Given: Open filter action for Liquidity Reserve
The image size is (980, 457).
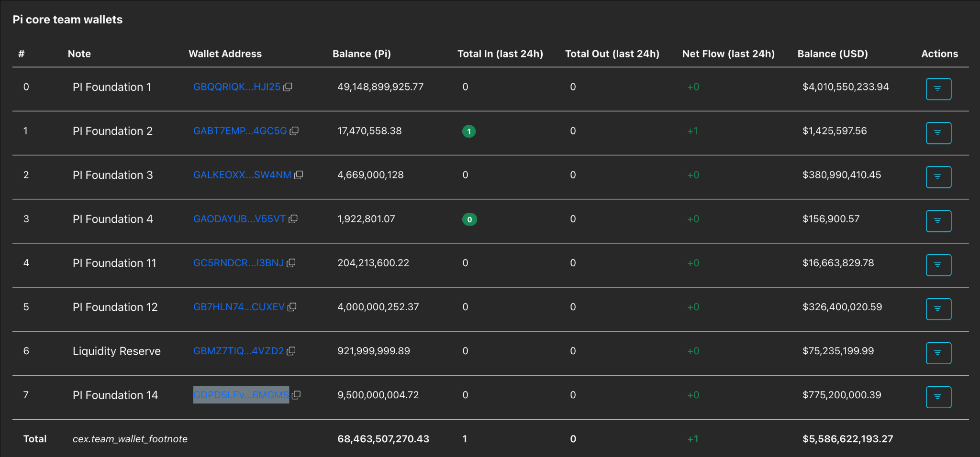Looking at the screenshot, I should point(938,353).
